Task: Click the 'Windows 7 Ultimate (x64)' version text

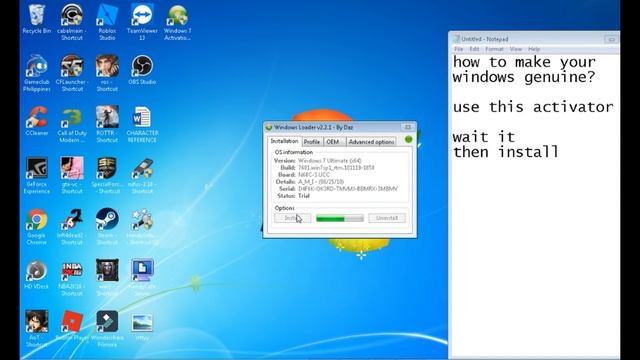Action: 330,161
